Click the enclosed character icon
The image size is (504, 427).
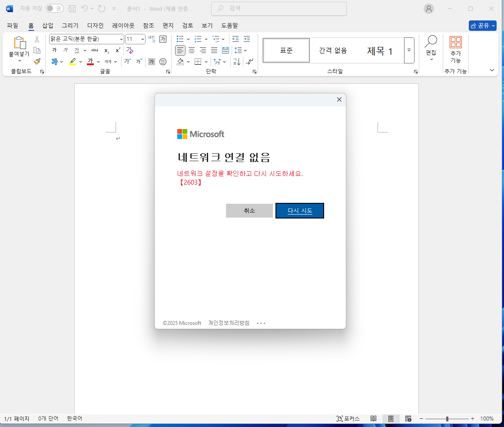(163, 61)
